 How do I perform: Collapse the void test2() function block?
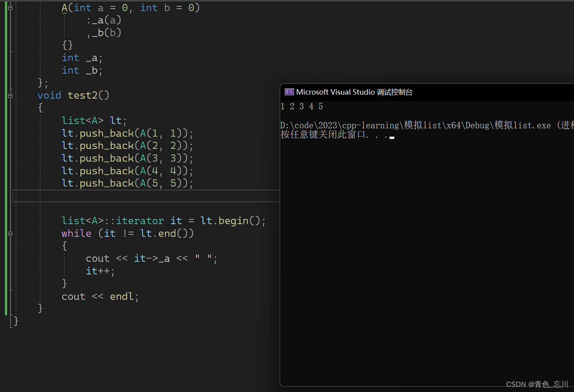pyautogui.click(x=10, y=95)
